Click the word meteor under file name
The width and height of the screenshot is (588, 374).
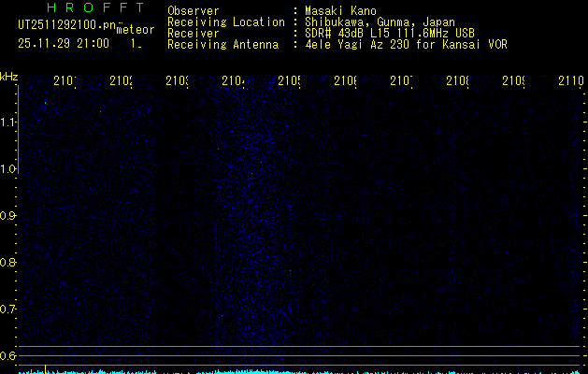136,30
